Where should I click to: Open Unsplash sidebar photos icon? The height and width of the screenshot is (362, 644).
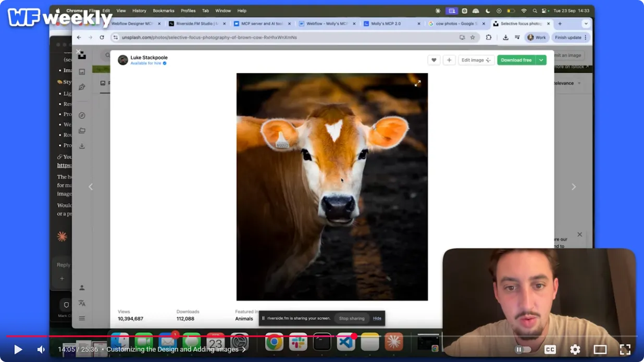(82, 72)
